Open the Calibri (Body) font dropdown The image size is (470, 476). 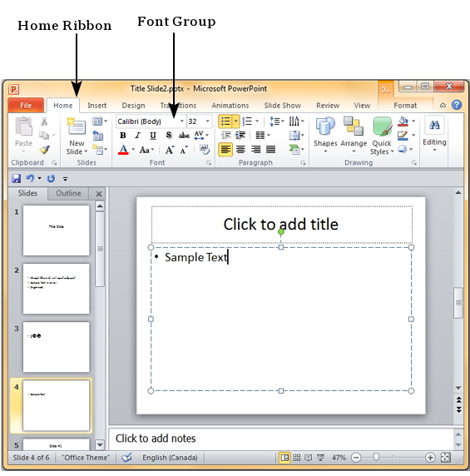pyautogui.click(x=181, y=121)
